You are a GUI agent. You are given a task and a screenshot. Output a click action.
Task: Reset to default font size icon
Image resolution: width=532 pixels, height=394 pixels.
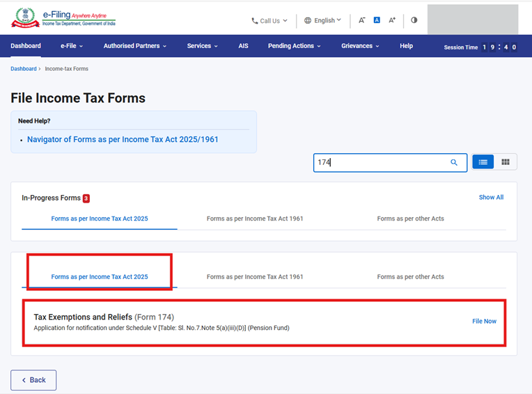pyautogui.click(x=377, y=20)
